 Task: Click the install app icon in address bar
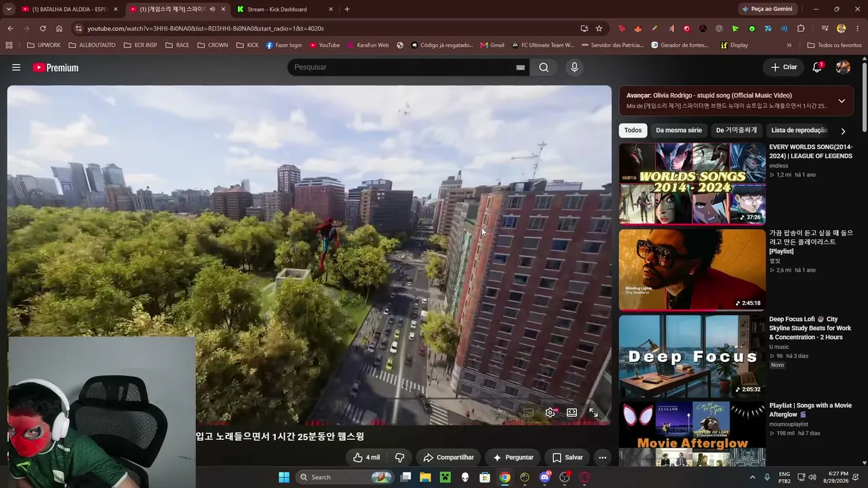coord(584,28)
